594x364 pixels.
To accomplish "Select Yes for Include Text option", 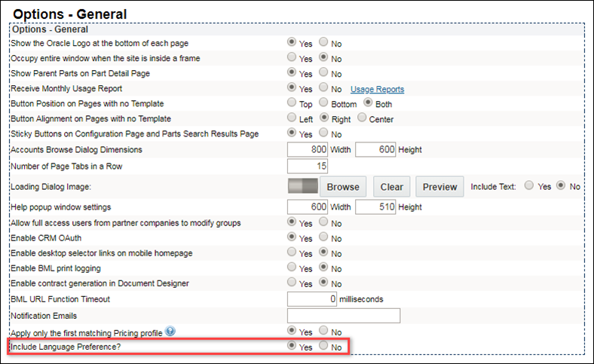I will tap(529, 186).
